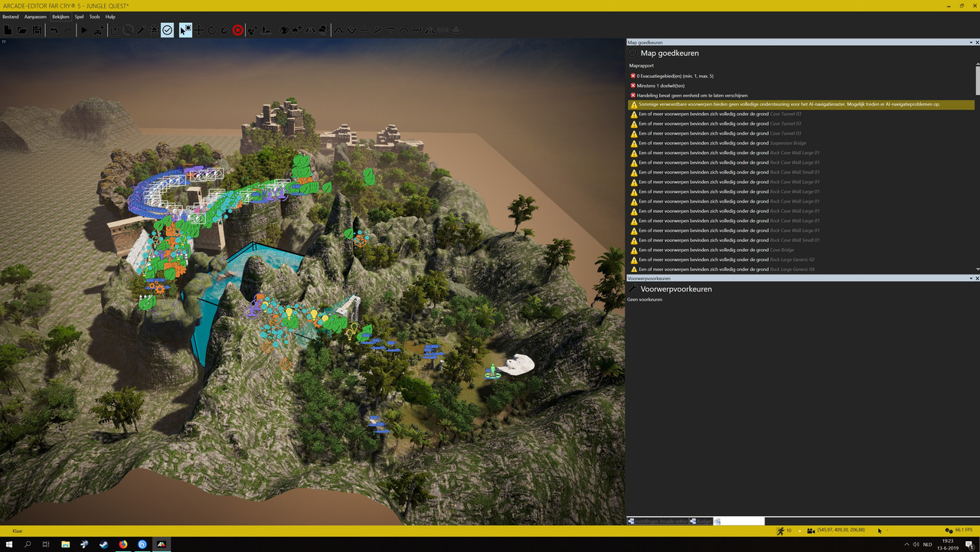The width and height of the screenshot is (980, 552).
Task: Click the road tool icon
Action: (x=310, y=30)
